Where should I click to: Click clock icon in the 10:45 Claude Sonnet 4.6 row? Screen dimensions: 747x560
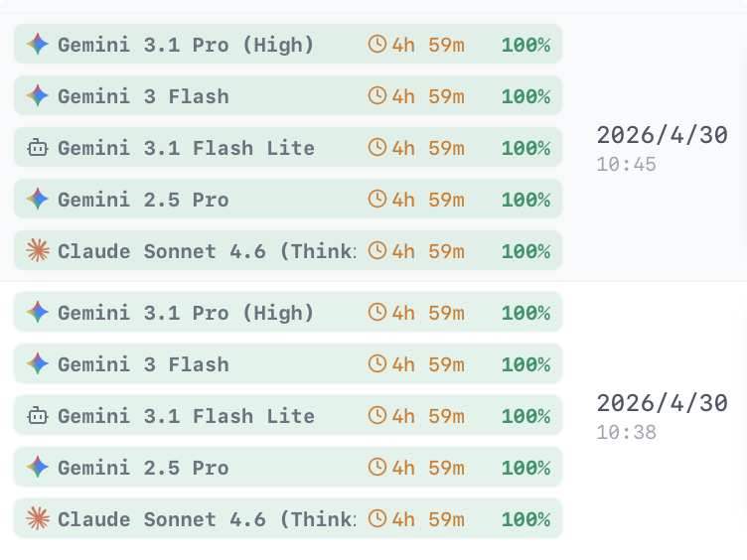pos(377,250)
